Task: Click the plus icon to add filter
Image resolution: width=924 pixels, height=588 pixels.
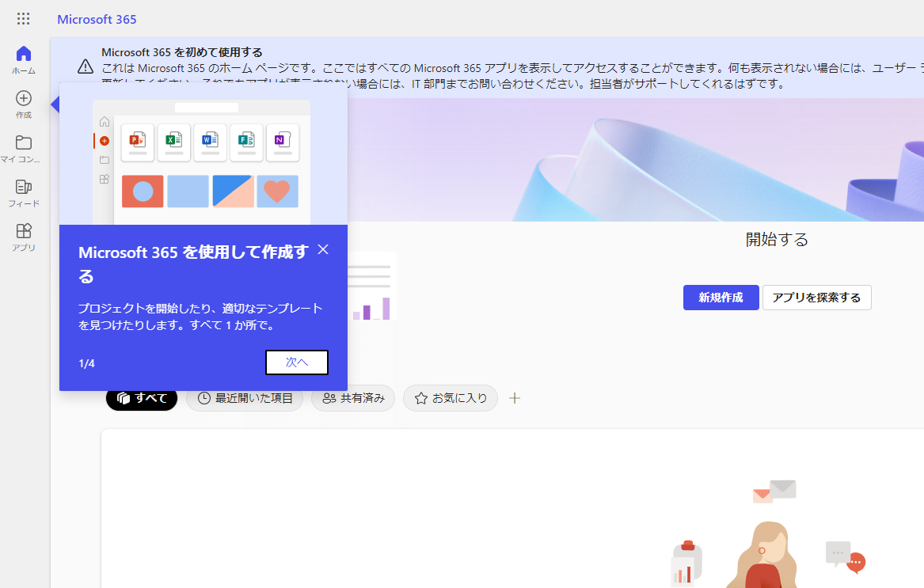Action: 515,398
